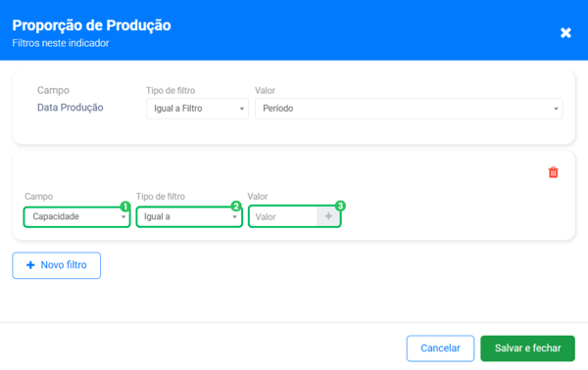Click the green step badge numbered 2

pos(236,206)
